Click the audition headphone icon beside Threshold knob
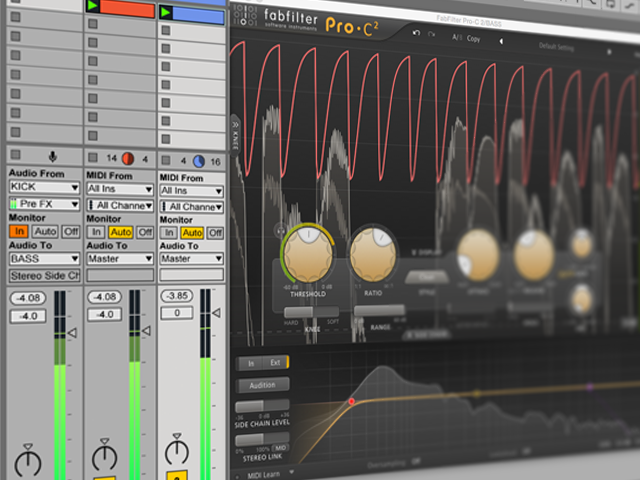 pyautogui.click(x=280, y=231)
